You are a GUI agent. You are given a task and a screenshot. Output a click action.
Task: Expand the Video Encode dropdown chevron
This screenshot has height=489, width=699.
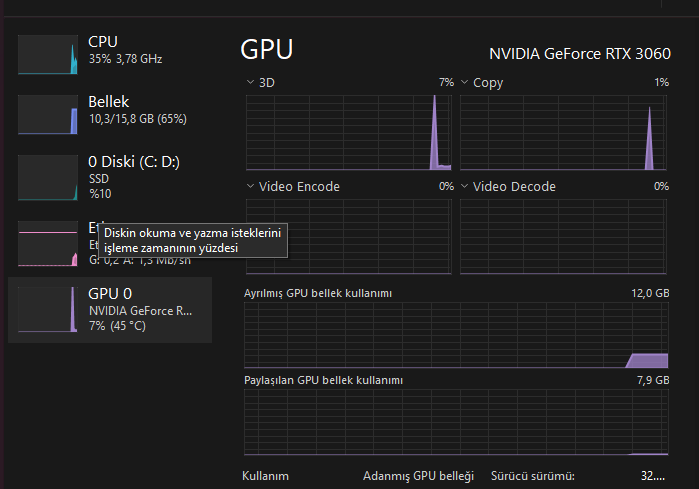pos(250,186)
